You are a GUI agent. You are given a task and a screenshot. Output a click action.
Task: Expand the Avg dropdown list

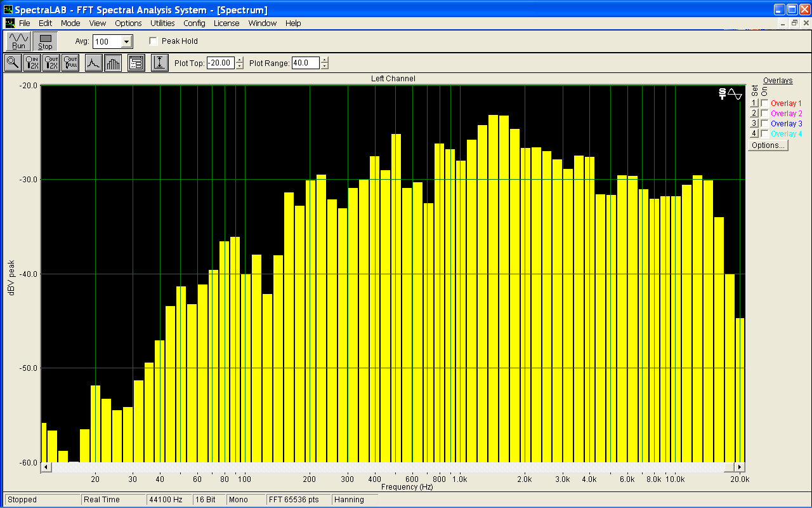(126, 42)
